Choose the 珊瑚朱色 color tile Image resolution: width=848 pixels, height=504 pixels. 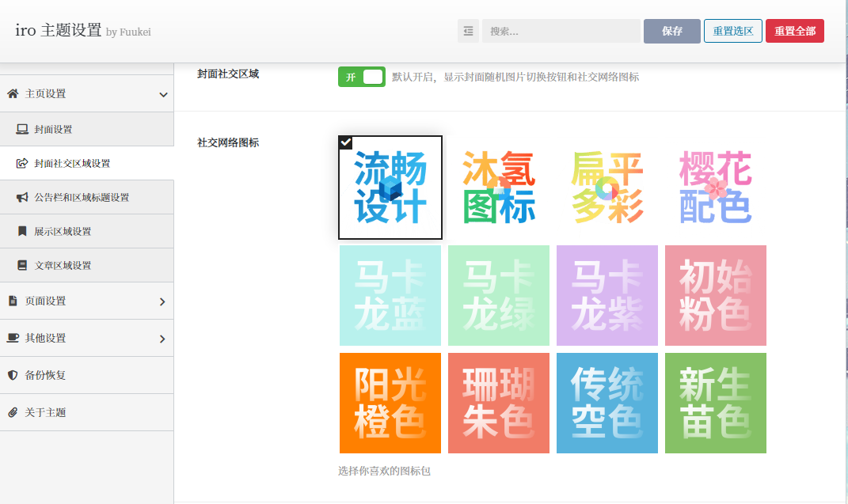[x=499, y=403]
